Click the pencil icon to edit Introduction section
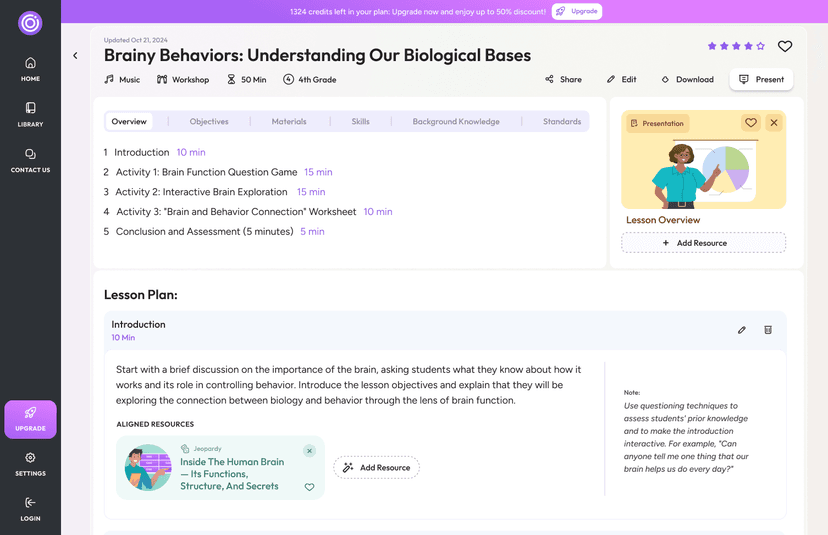This screenshot has height=535, width=828. pos(742,330)
